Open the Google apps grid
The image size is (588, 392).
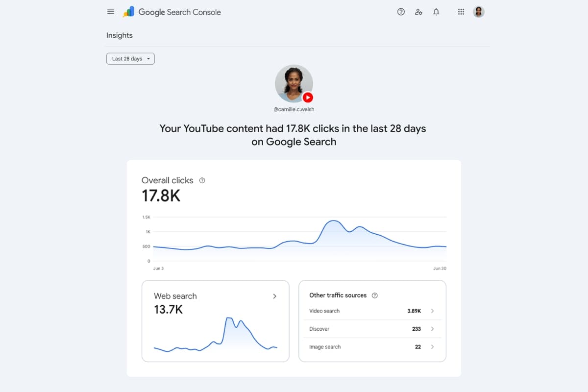coord(461,12)
